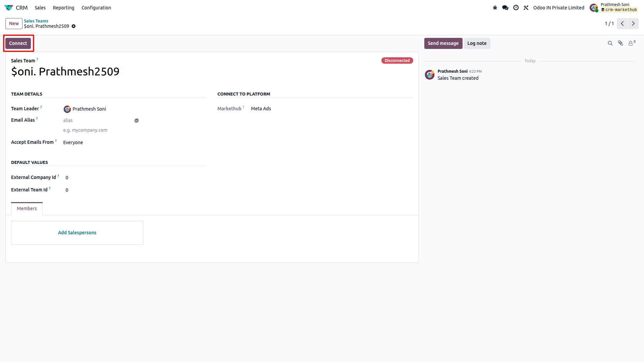This screenshot has height=362, width=644.
Task: Open the conversations chat icon
Action: point(505,8)
